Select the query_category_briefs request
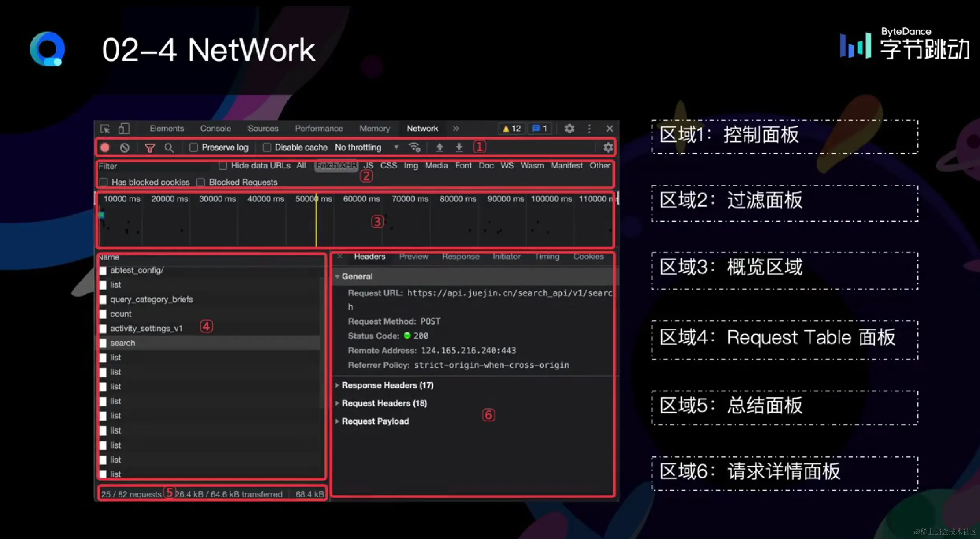This screenshot has height=539, width=980. coord(151,299)
